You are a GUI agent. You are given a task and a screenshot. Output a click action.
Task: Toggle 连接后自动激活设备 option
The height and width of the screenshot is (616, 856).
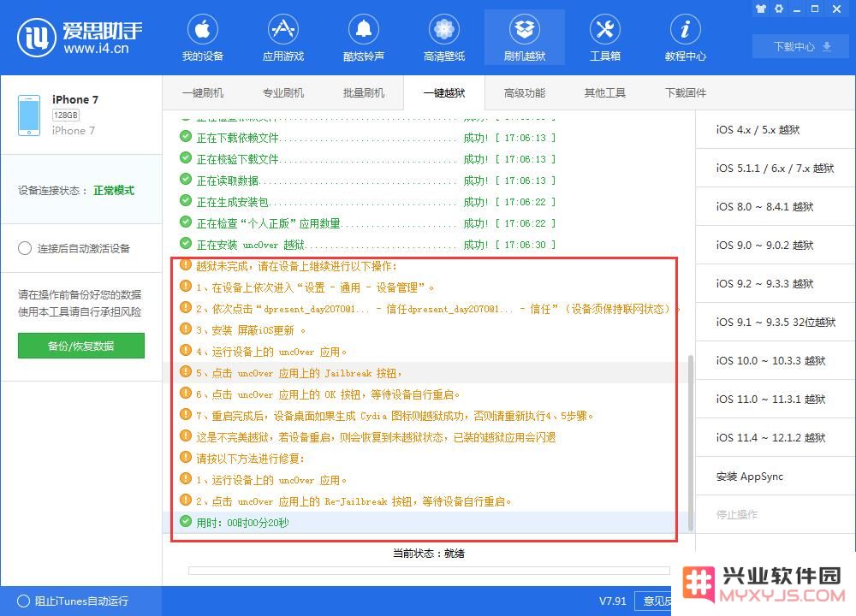tap(25, 248)
